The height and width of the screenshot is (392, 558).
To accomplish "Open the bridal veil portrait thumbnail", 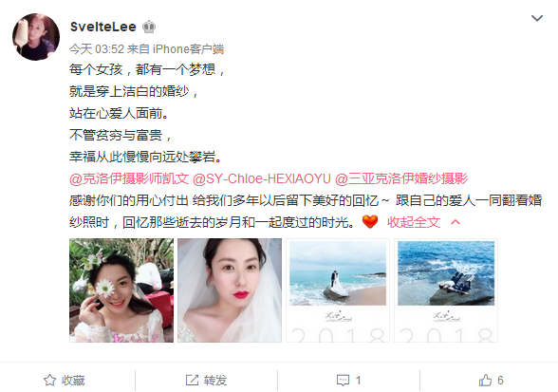I will coord(230,290).
